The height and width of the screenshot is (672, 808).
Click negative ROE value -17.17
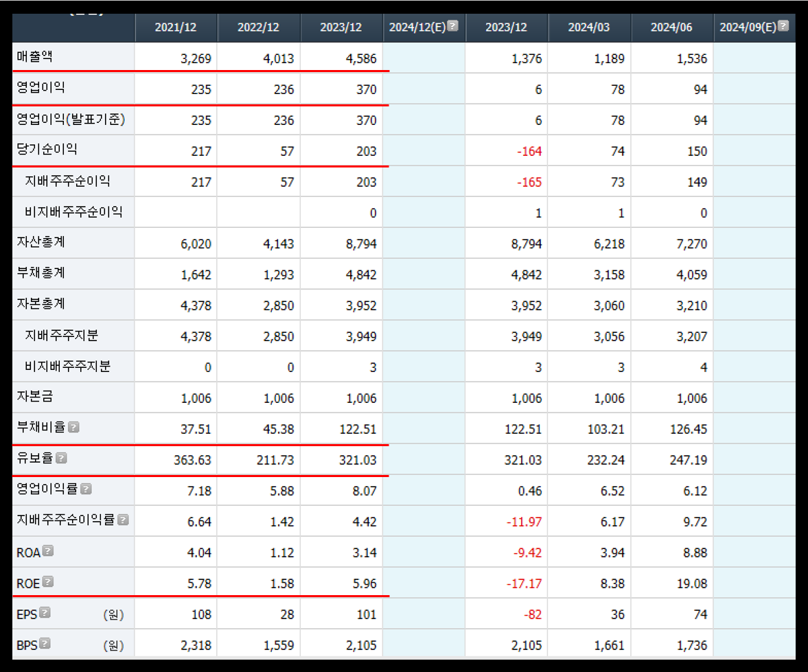coord(524,584)
